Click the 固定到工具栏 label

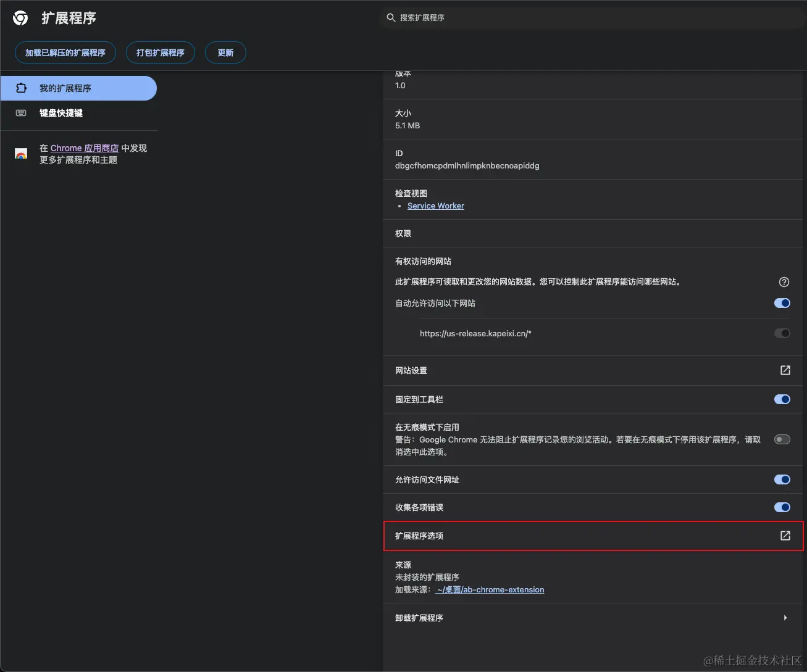tap(419, 399)
